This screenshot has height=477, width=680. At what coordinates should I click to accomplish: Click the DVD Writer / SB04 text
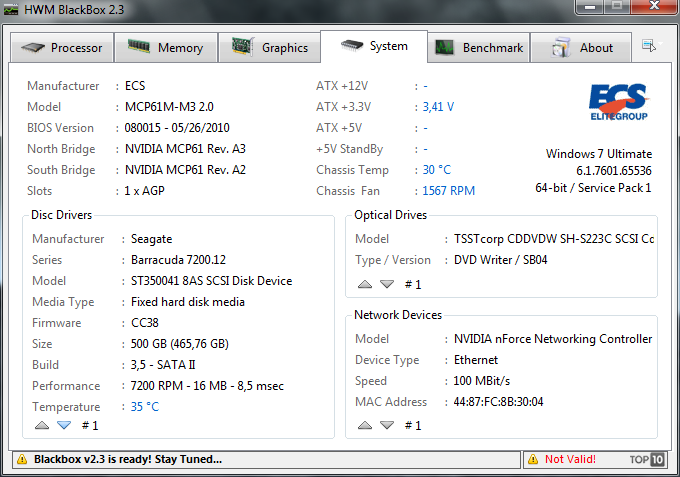500,260
